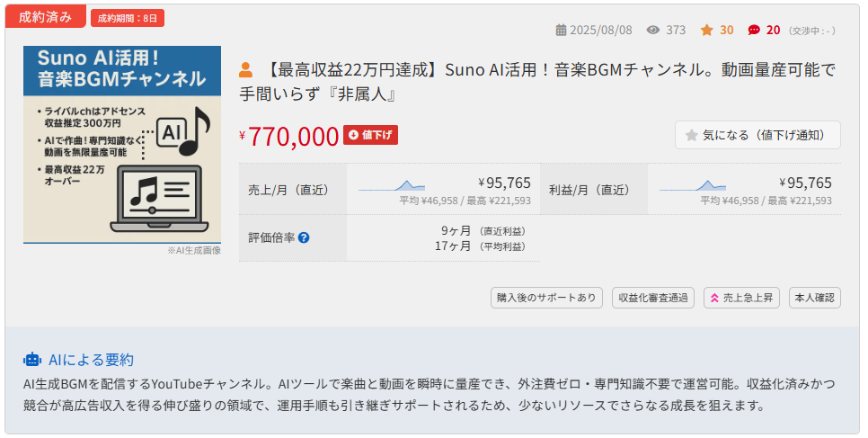Click the 収益化審査通過 tag

(653, 298)
